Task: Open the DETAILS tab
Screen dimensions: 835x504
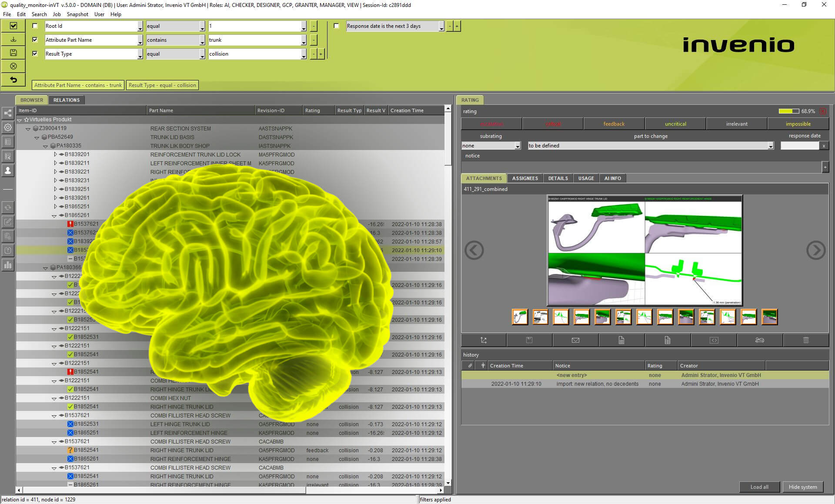Action: click(x=558, y=178)
